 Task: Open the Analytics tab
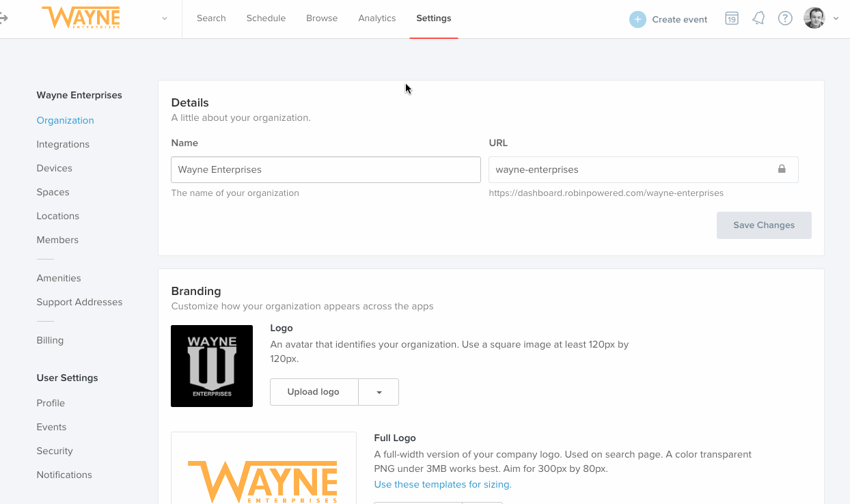377,18
